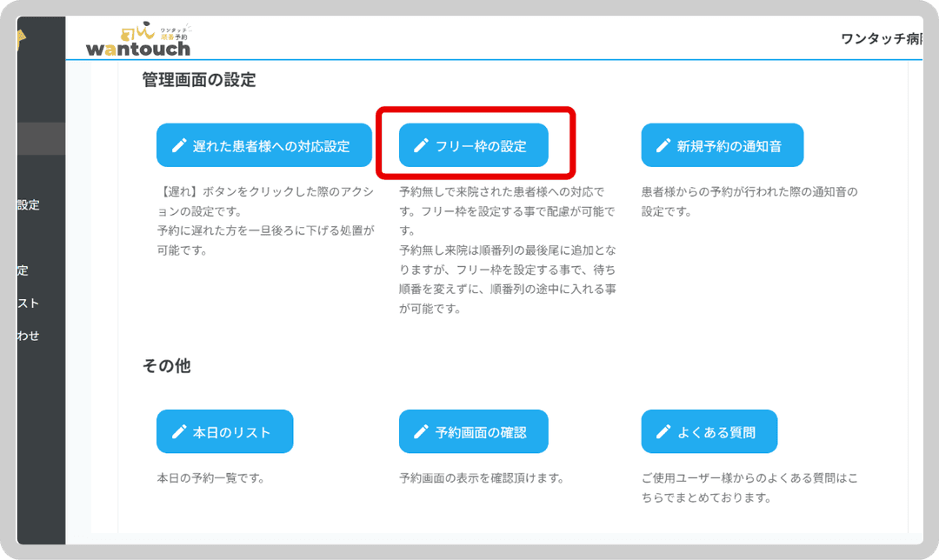Click ワンタッチ病院 account name in header
This screenshot has height=560, width=939.
880,39
